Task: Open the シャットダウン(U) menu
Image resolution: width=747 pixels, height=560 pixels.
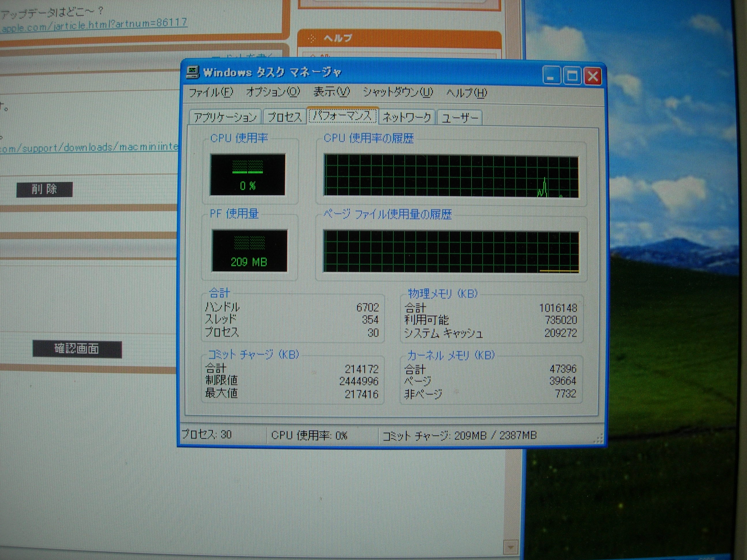Action: click(x=398, y=92)
